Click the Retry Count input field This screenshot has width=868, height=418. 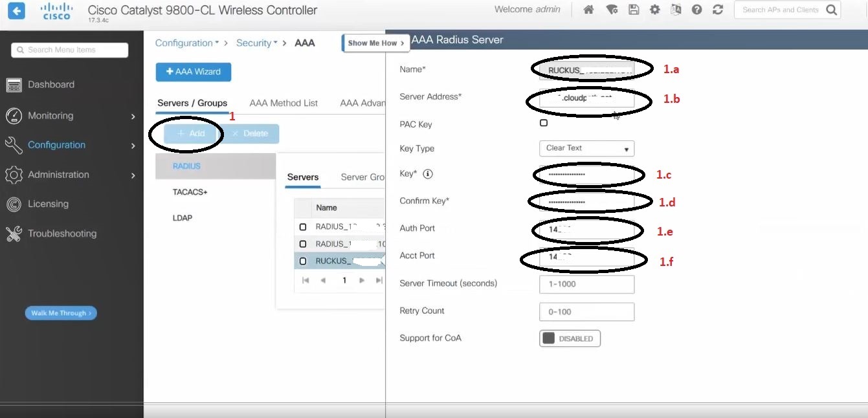pos(586,312)
